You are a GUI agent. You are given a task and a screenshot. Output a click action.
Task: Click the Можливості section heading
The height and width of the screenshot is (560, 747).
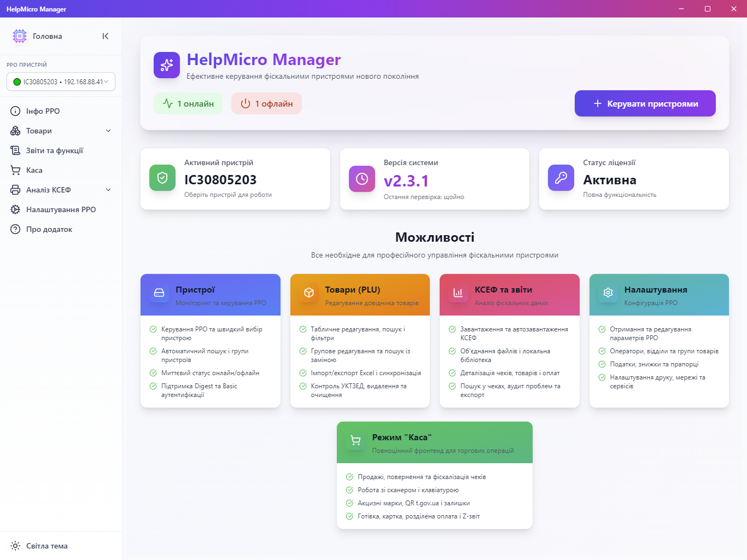(435, 237)
